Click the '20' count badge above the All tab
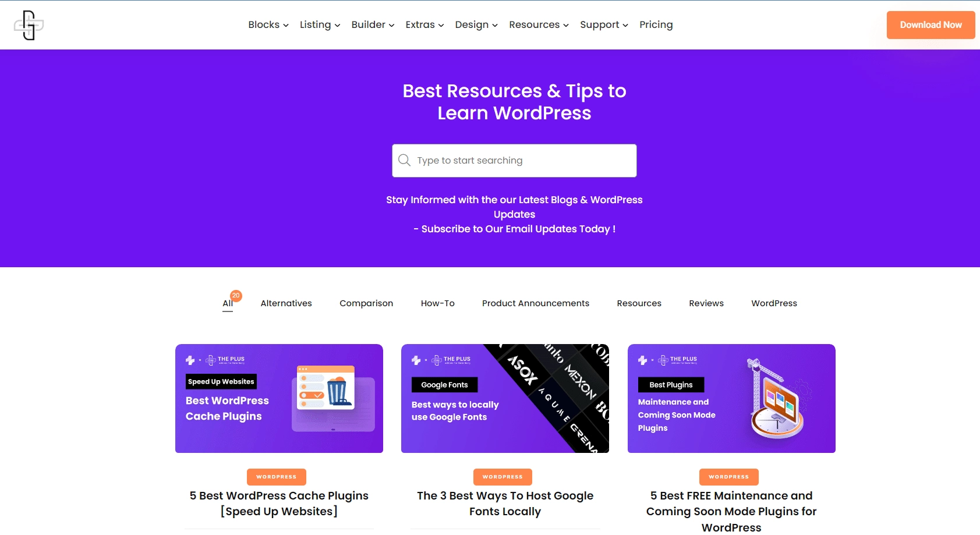Viewport: 980px width, 535px height. click(x=235, y=295)
